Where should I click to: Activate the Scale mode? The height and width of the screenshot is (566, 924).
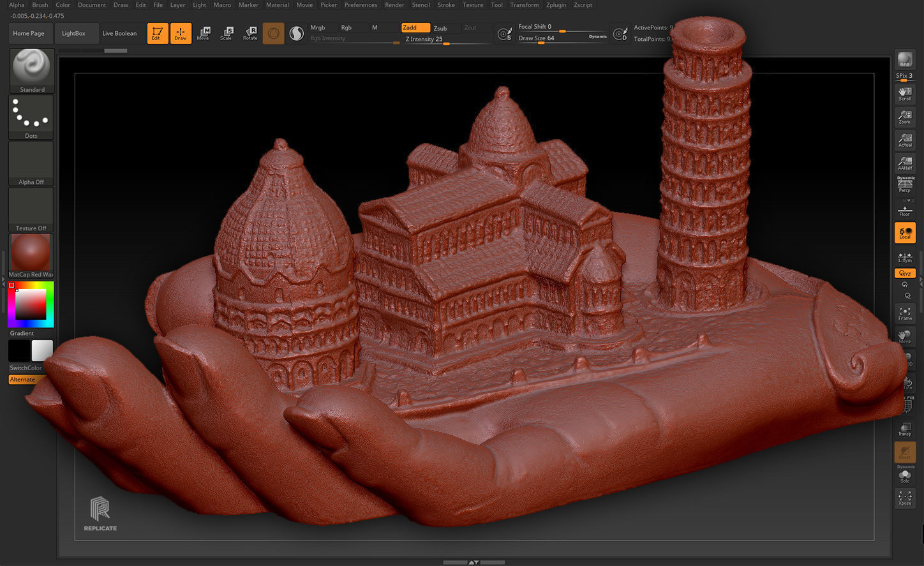[x=227, y=33]
